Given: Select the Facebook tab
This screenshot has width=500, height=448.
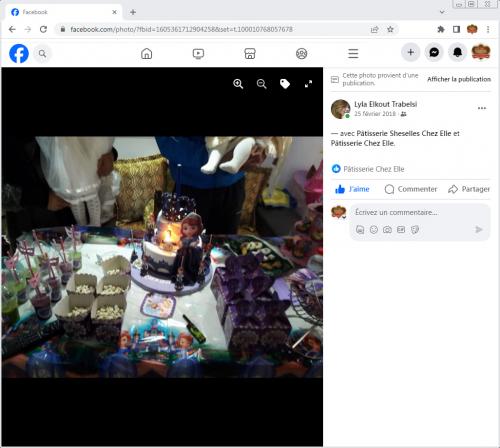Looking at the screenshot, I should (64, 12).
